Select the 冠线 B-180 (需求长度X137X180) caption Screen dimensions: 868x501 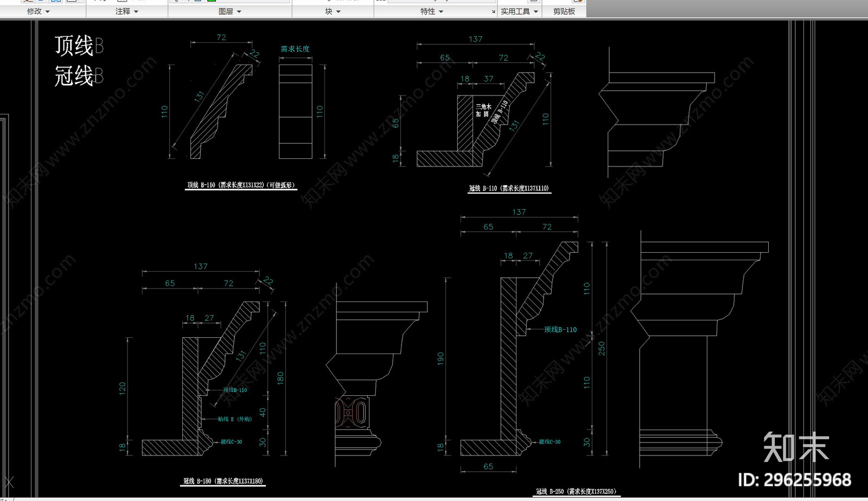point(223,481)
